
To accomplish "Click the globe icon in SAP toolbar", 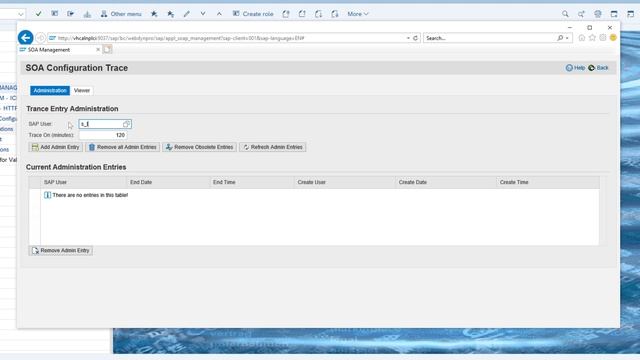I will tap(598, 14).
